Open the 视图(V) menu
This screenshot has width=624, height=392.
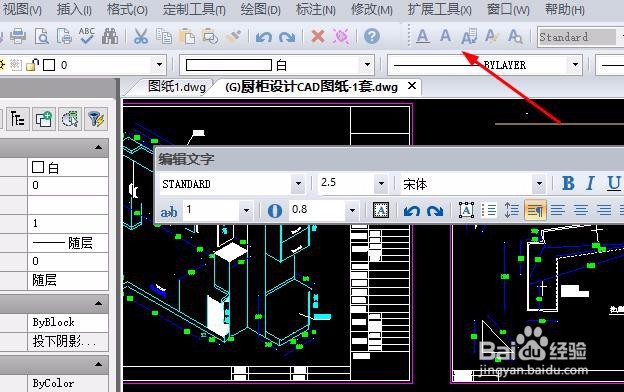22,10
